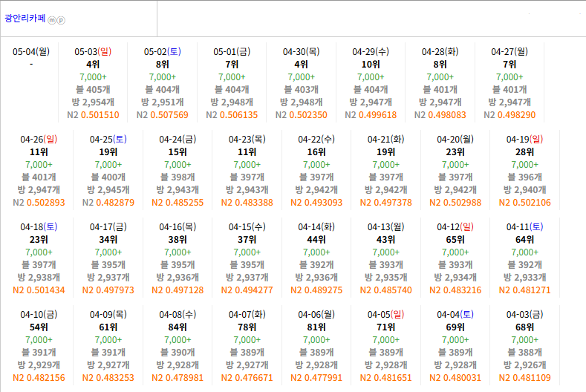Click the 블 388개 count
The height and width of the screenshot is (392, 586).
524,353
